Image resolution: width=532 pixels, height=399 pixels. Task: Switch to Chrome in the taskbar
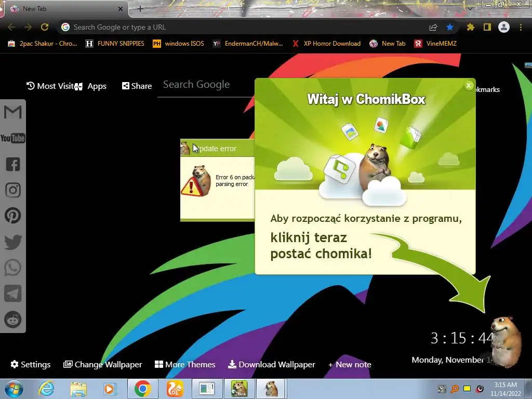point(142,389)
